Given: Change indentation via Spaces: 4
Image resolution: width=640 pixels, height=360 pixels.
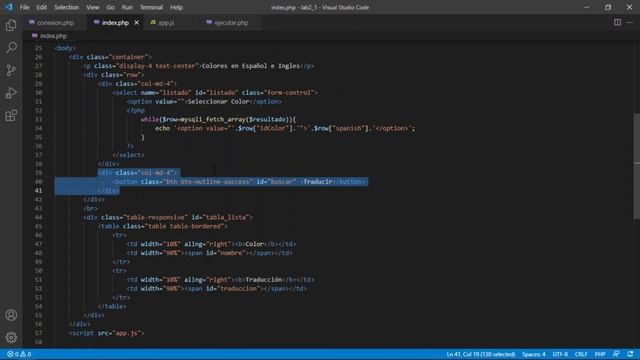Looking at the screenshot, I should (x=533, y=354).
